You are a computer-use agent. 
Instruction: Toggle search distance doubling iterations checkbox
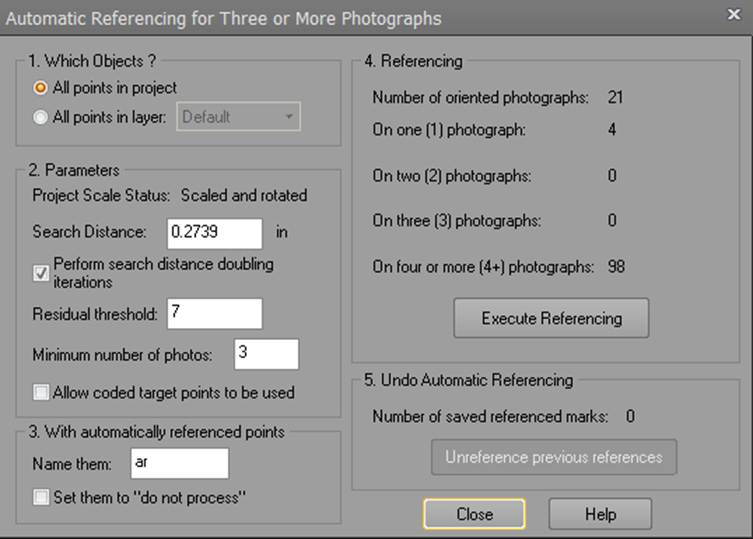(41, 273)
